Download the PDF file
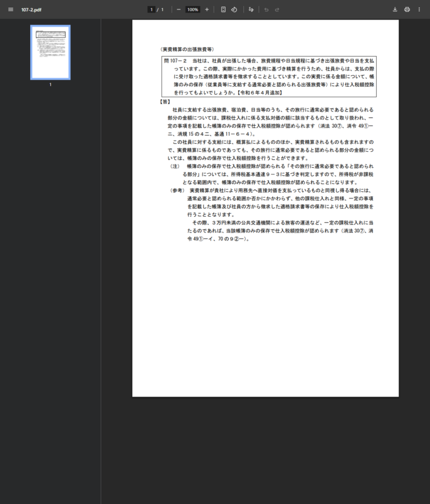The image size is (430, 504). pyautogui.click(x=395, y=9)
